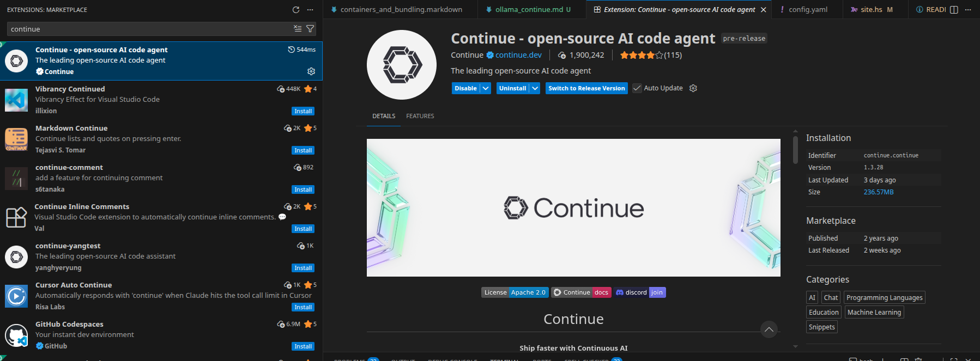The width and height of the screenshot is (980, 361).
Task: Split the editor to the right
Action: 954,10
